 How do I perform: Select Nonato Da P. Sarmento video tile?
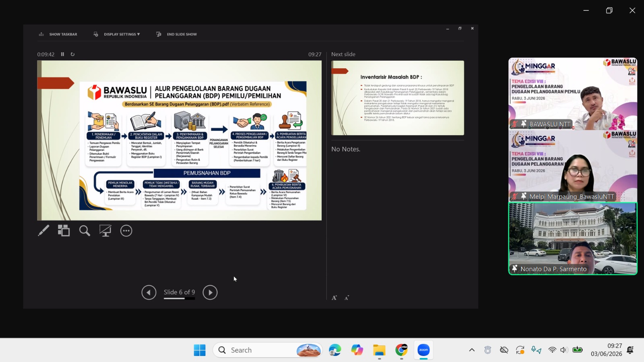[573, 239]
